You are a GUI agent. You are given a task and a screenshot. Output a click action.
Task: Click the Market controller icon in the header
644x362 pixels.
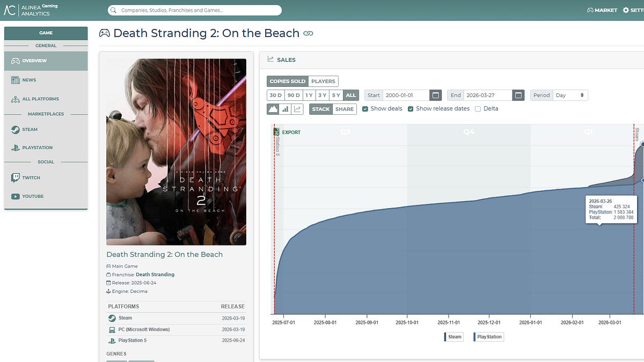coord(590,10)
